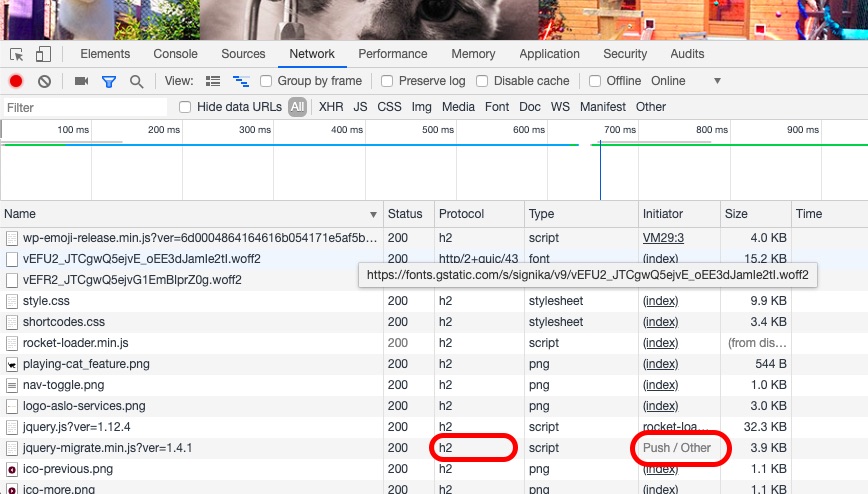Clear the network log icon

pyautogui.click(x=44, y=81)
